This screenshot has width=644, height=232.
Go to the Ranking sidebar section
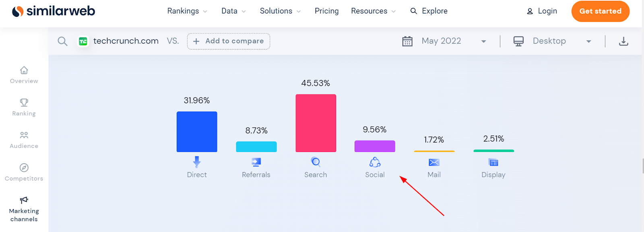click(24, 107)
